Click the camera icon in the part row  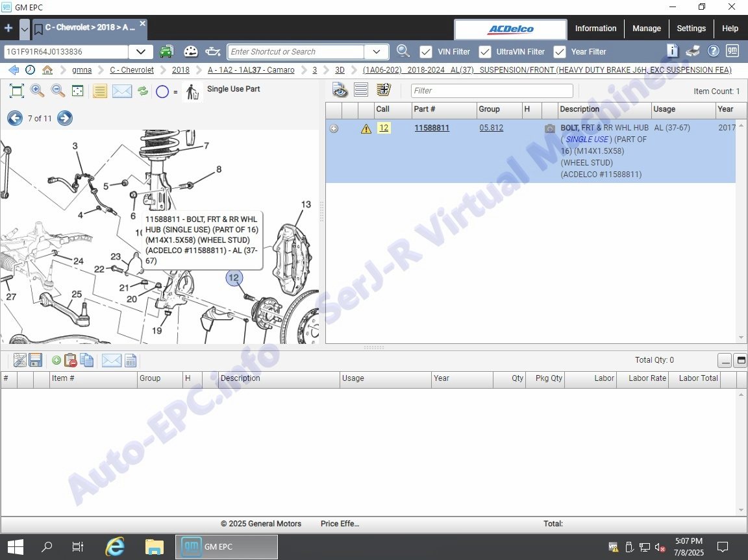[550, 128]
